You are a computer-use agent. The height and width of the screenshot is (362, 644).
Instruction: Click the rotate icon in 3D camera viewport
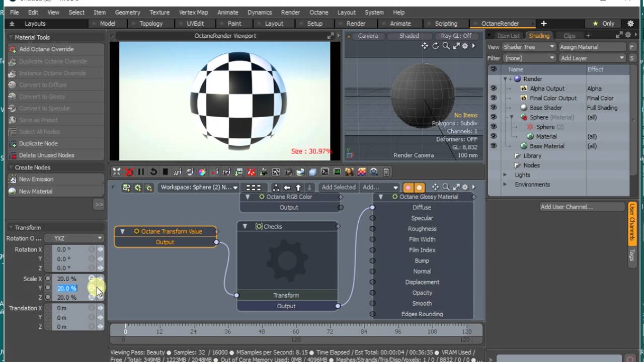coord(435,46)
